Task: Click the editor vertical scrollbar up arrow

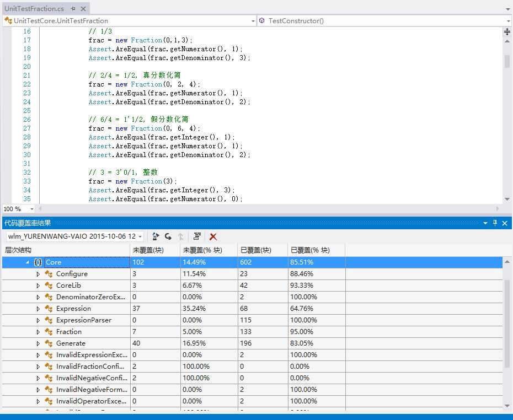Action: pos(507,41)
